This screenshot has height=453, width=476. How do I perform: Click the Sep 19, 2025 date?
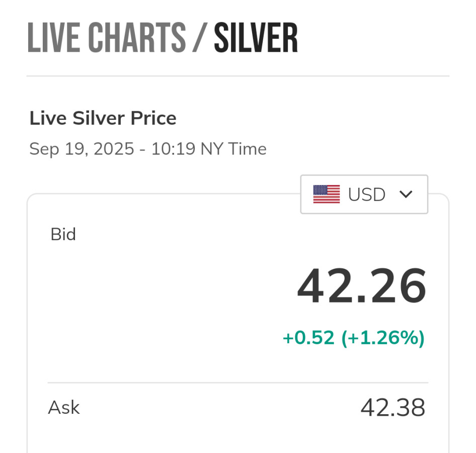point(82,149)
